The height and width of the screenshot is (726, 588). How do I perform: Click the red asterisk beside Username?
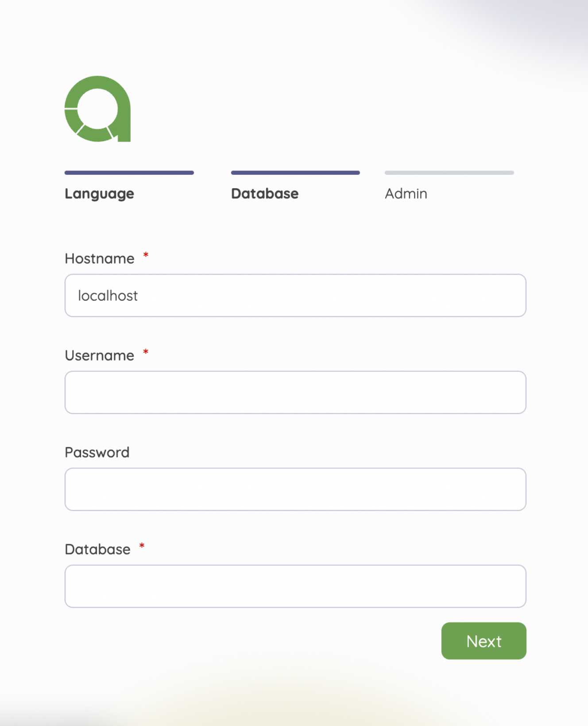pyautogui.click(x=146, y=352)
